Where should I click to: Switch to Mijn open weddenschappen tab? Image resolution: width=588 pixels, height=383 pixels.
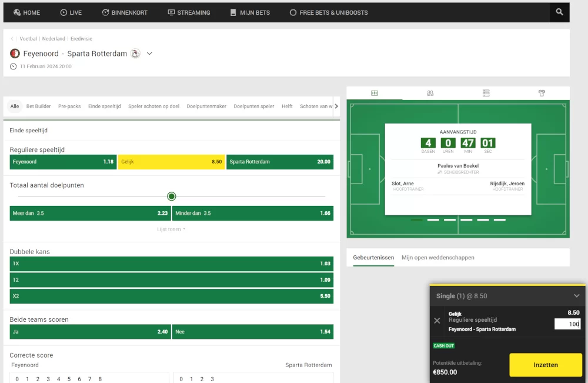[x=438, y=257]
